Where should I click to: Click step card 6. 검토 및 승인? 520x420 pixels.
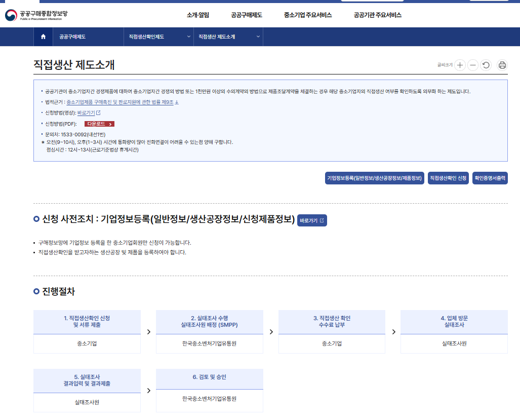click(x=209, y=391)
